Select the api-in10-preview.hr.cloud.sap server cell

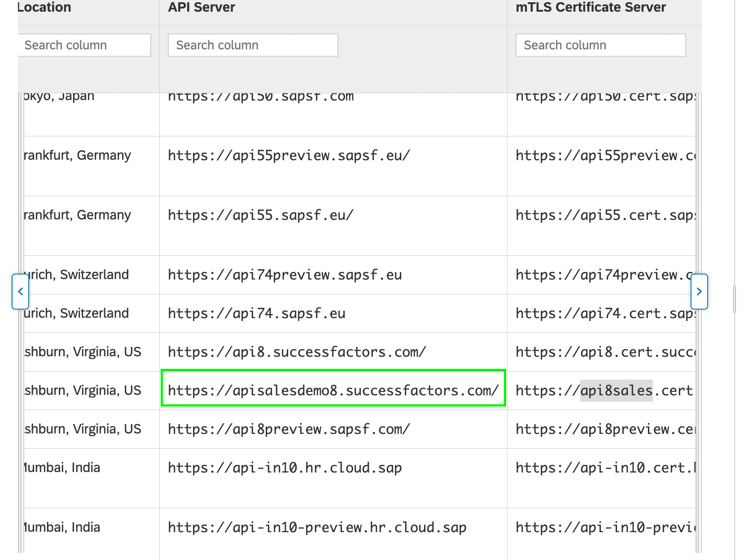333,534
